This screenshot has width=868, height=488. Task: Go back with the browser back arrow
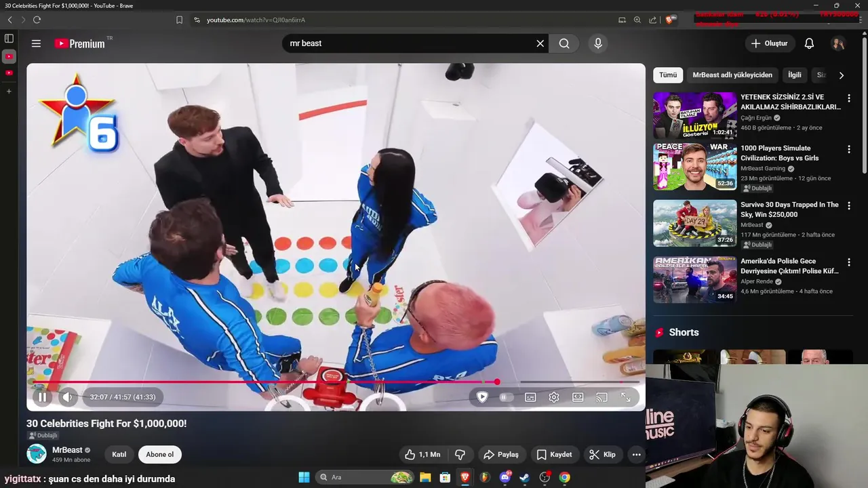(9, 20)
